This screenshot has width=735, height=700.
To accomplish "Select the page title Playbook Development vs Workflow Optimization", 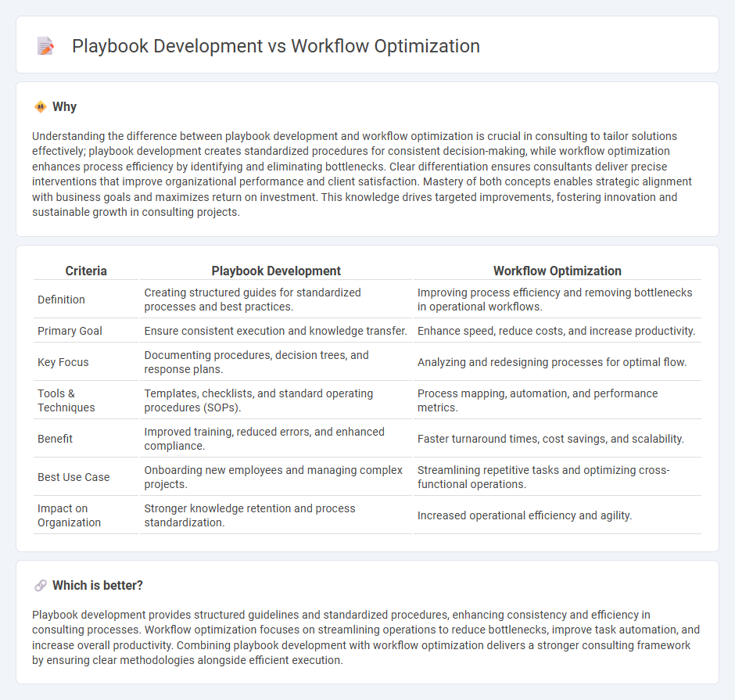I will point(275,46).
